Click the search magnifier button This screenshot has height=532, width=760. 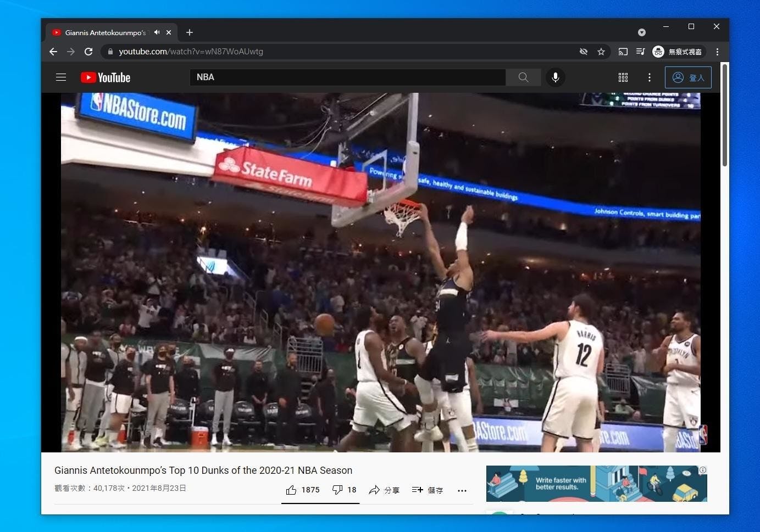(523, 77)
